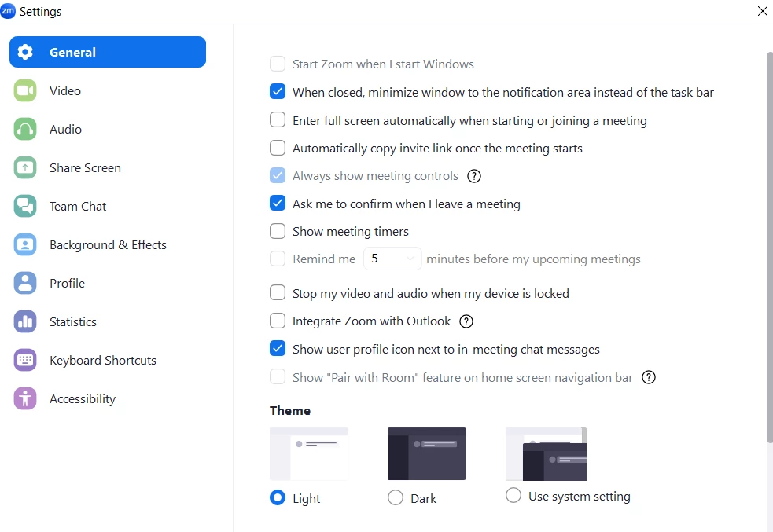Viewport: 773px width, 532px height.
Task: Open the Share Screen settings label
Action: point(85,167)
